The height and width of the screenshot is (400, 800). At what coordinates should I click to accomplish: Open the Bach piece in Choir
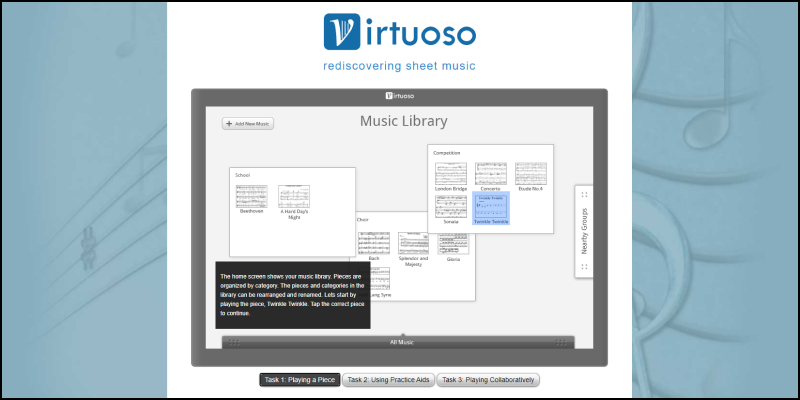click(x=374, y=243)
